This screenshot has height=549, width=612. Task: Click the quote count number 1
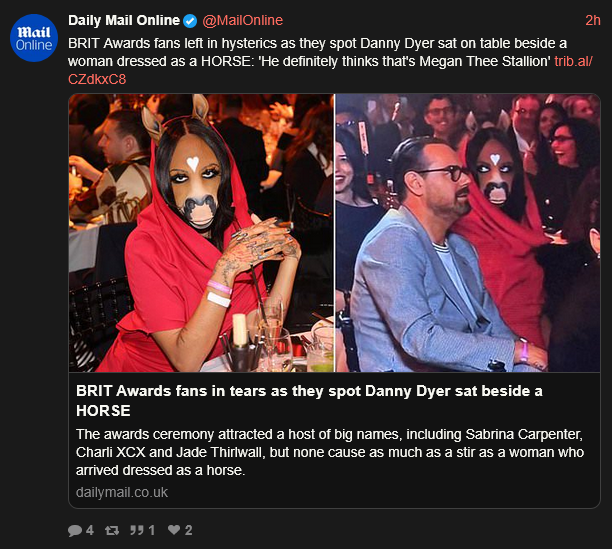tap(151, 530)
